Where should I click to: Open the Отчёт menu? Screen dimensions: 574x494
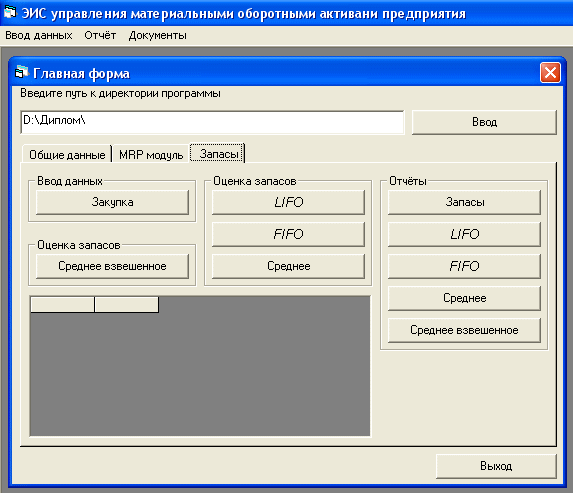100,35
